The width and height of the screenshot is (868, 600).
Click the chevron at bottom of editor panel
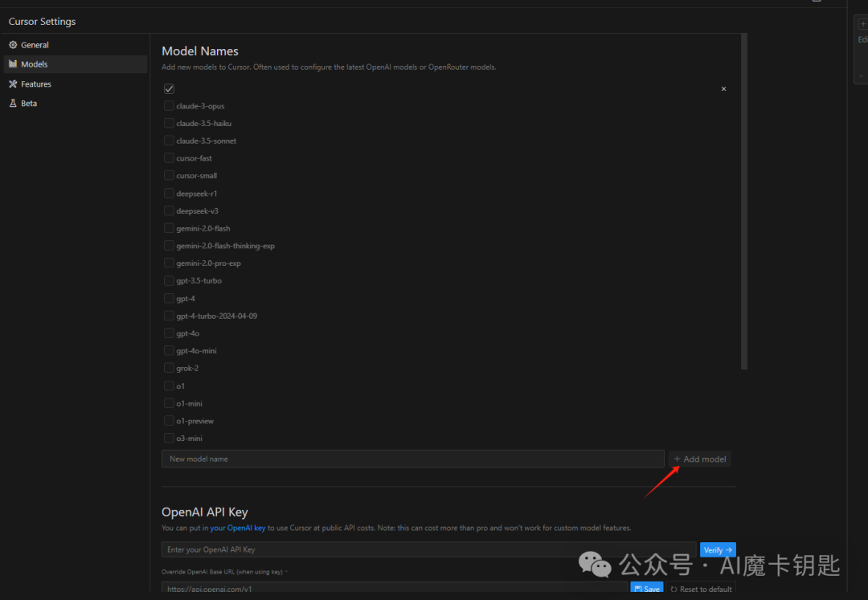(x=860, y=75)
